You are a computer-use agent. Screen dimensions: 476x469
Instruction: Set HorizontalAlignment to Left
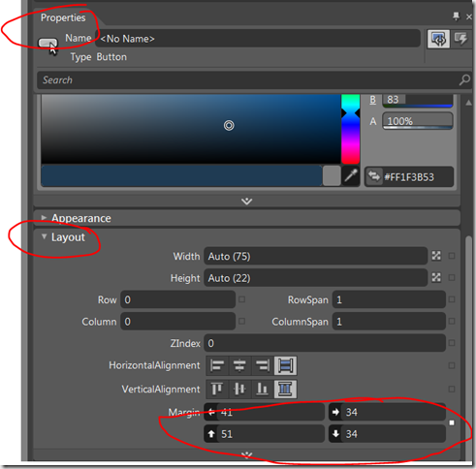coord(217,366)
